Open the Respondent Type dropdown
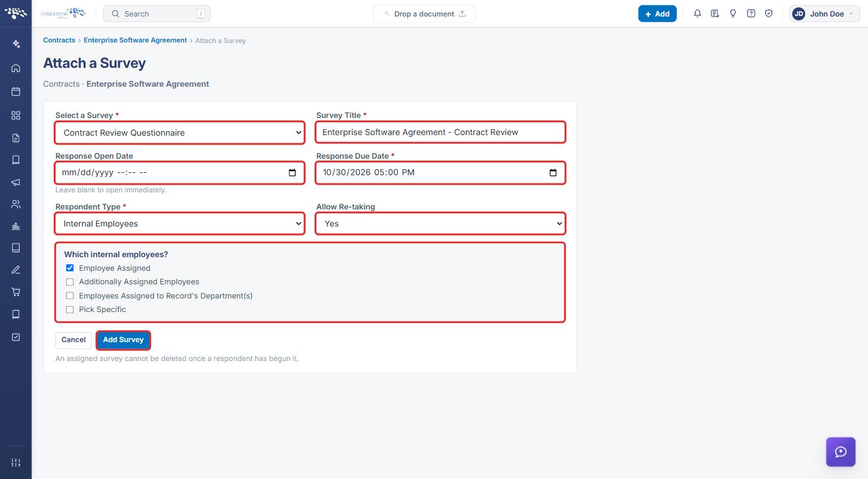 180,224
